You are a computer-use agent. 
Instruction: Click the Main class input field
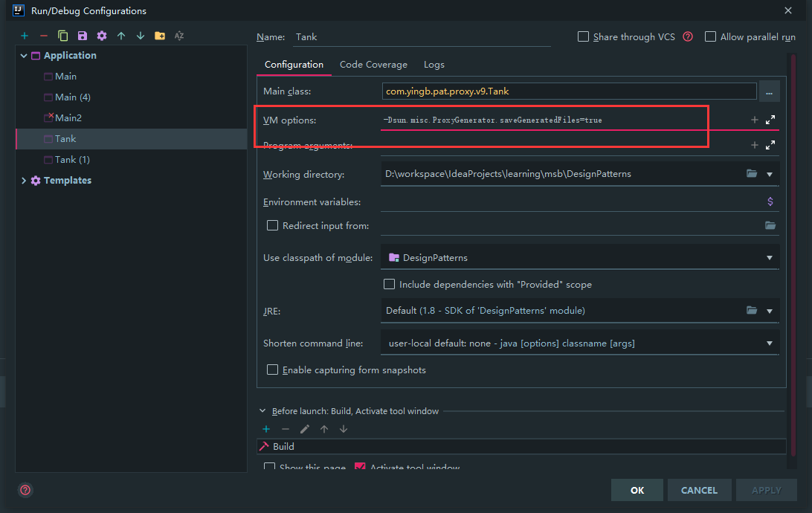click(568, 91)
